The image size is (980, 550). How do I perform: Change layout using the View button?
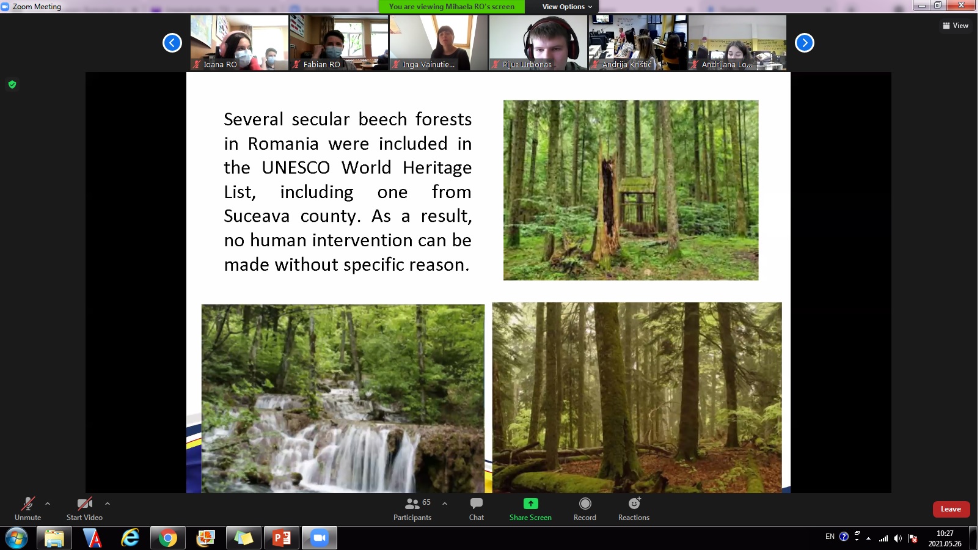tap(956, 26)
